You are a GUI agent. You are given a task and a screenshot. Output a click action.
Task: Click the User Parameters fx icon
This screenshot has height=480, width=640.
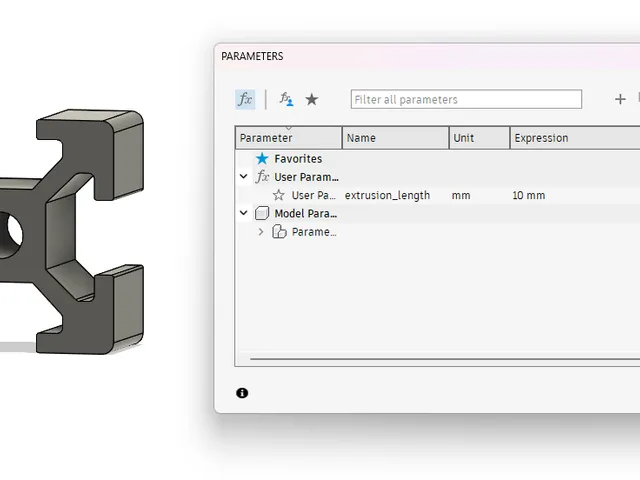click(262, 177)
